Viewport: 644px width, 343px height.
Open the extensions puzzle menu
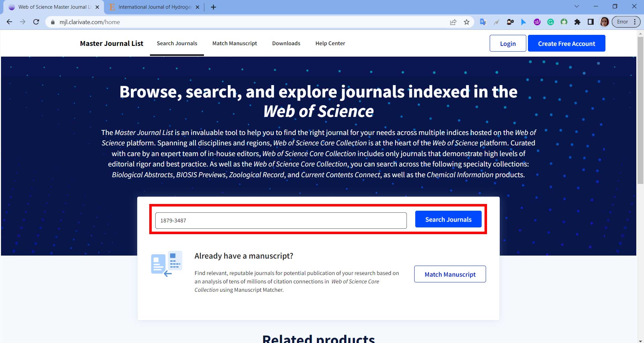(x=577, y=22)
